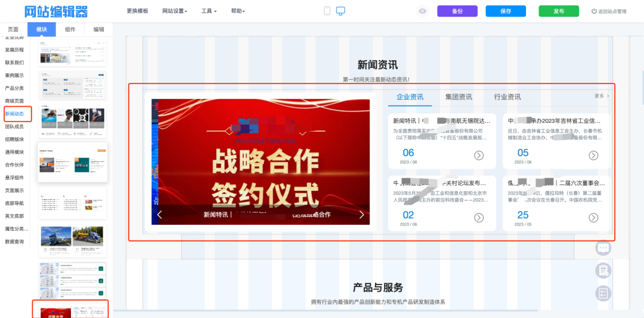Click the 返回站点管理 power icon
The height and width of the screenshot is (318, 644).
(594, 11)
